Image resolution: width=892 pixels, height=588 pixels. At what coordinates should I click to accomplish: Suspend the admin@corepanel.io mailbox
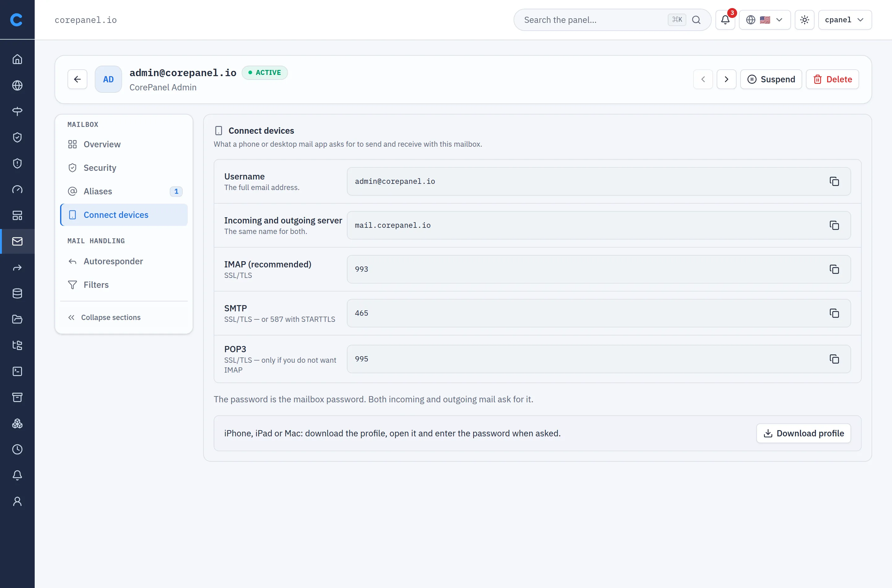click(771, 79)
